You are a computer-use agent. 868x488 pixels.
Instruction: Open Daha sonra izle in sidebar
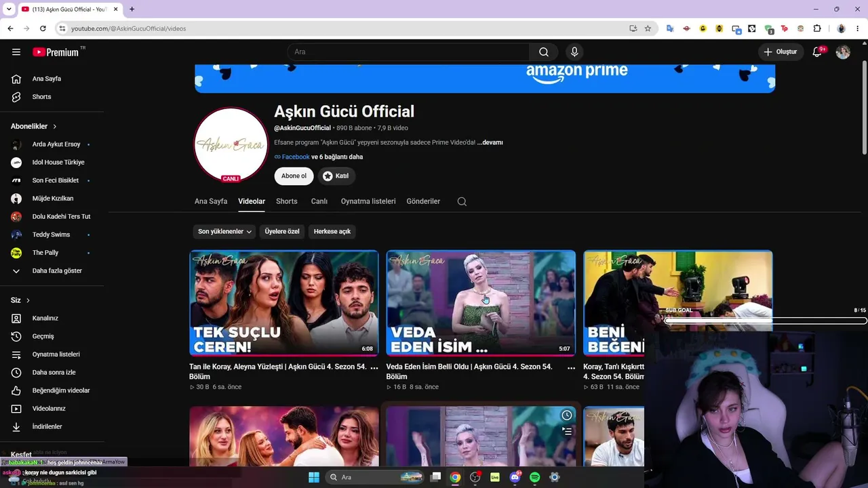(x=52, y=372)
